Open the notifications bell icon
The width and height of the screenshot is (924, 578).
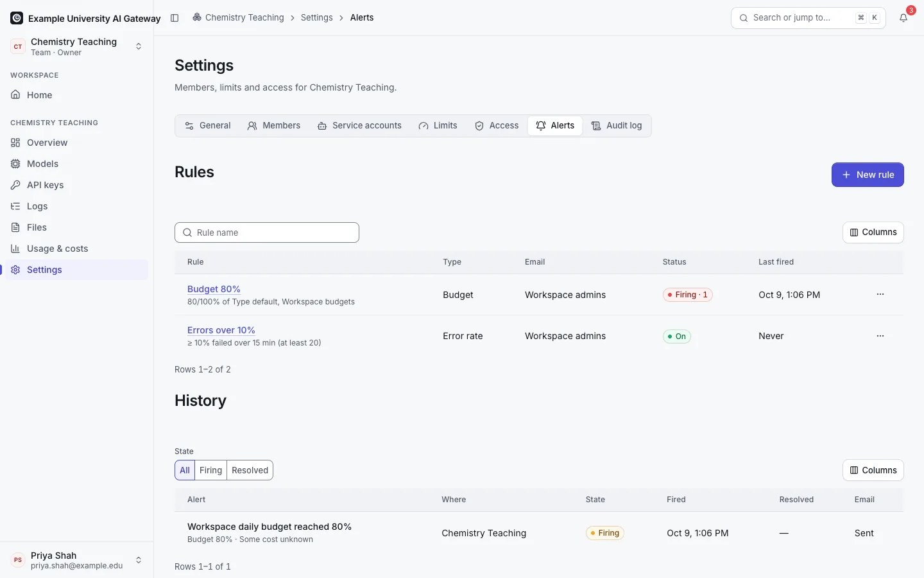pyautogui.click(x=903, y=18)
